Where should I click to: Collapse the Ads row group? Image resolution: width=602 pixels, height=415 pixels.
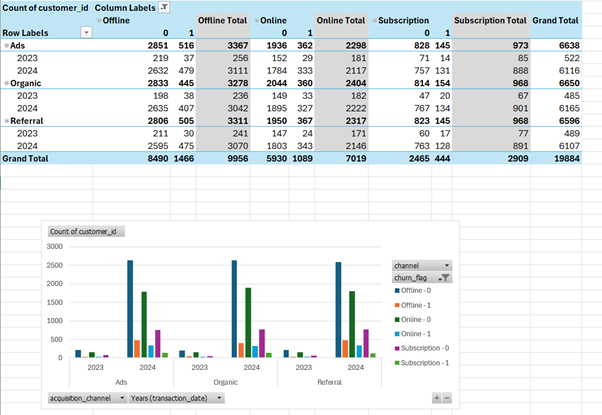6,46
